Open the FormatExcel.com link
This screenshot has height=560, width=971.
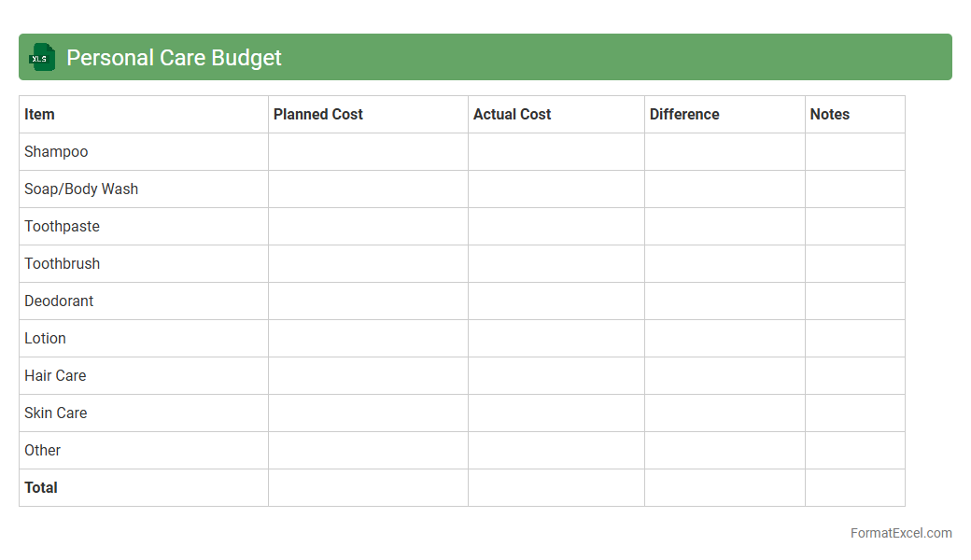(900, 533)
